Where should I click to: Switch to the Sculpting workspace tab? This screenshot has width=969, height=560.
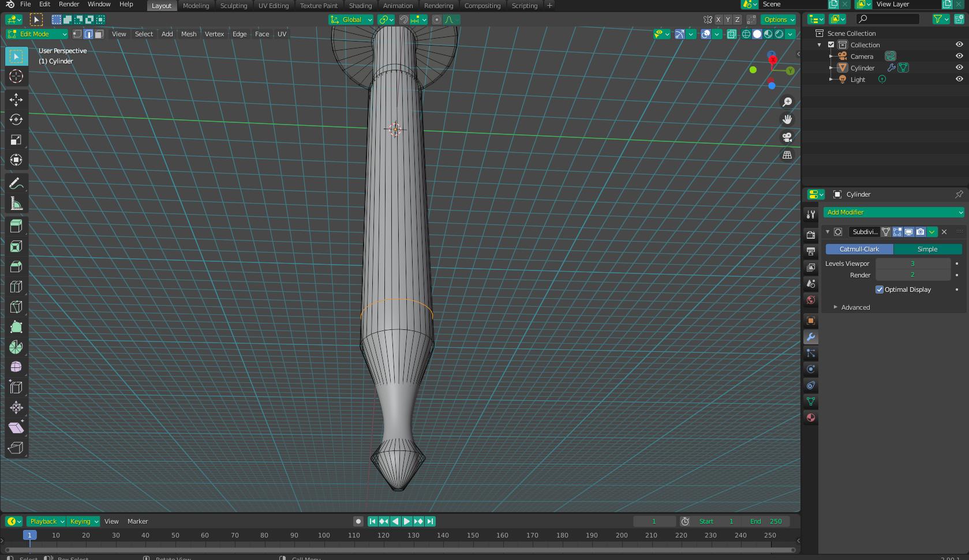(x=234, y=5)
